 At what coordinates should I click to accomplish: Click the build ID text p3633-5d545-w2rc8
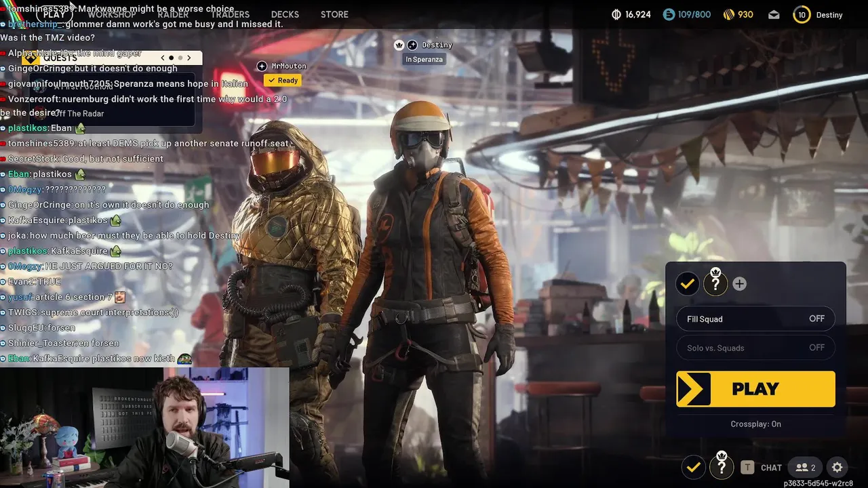pos(818,483)
